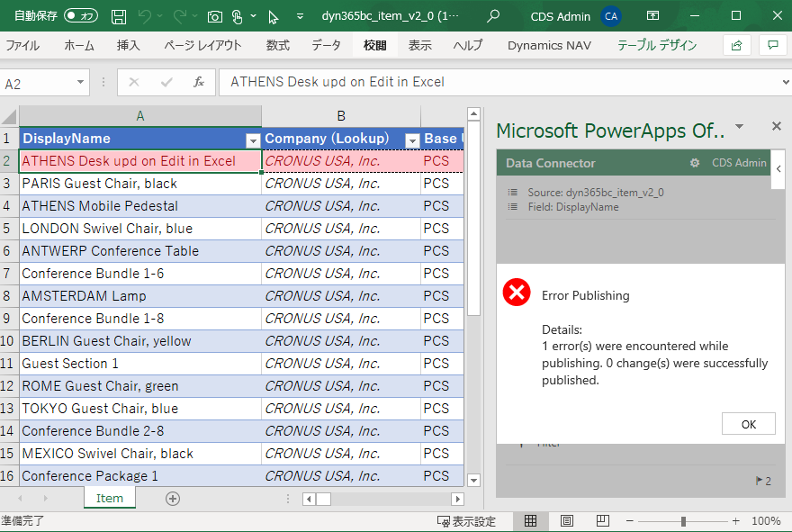792x532 pixels.
Task: Switch to Page Layout view icon
Action: pos(566,521)
